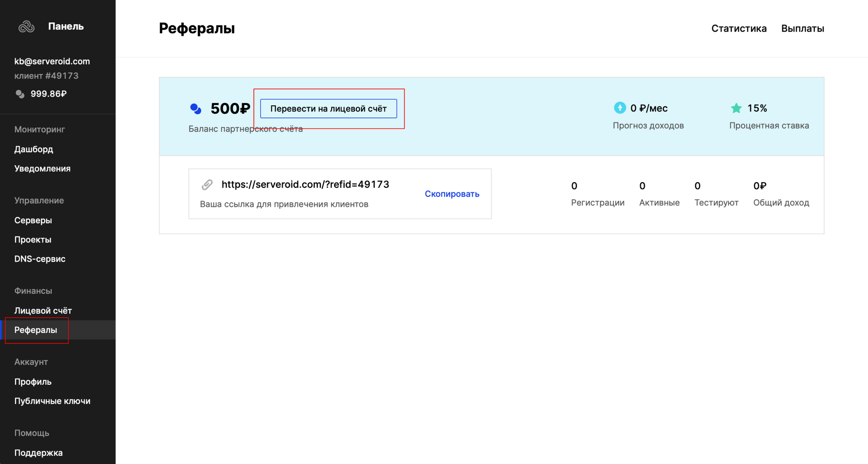Open Поддержка in sidebar
Viewport: 868px width, 464px height.
(x=39, y=453)
